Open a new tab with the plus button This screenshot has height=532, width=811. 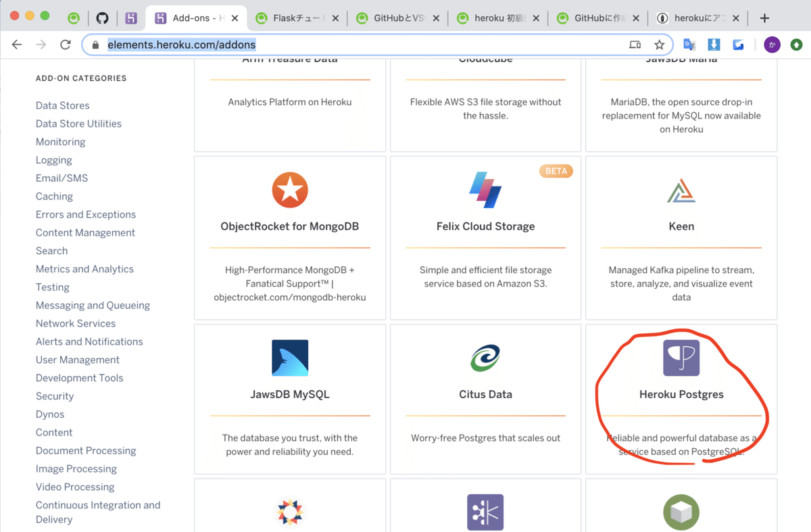[764, 18]
